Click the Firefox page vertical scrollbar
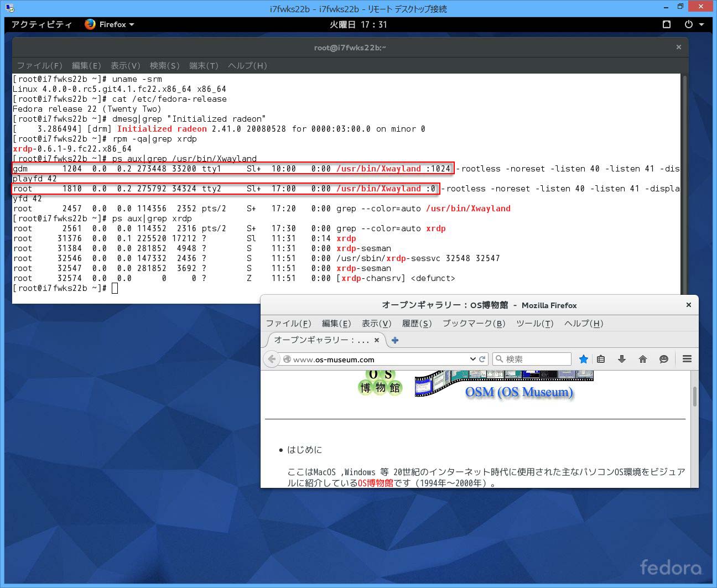This screenshot has height=588, width=717. 694,396
